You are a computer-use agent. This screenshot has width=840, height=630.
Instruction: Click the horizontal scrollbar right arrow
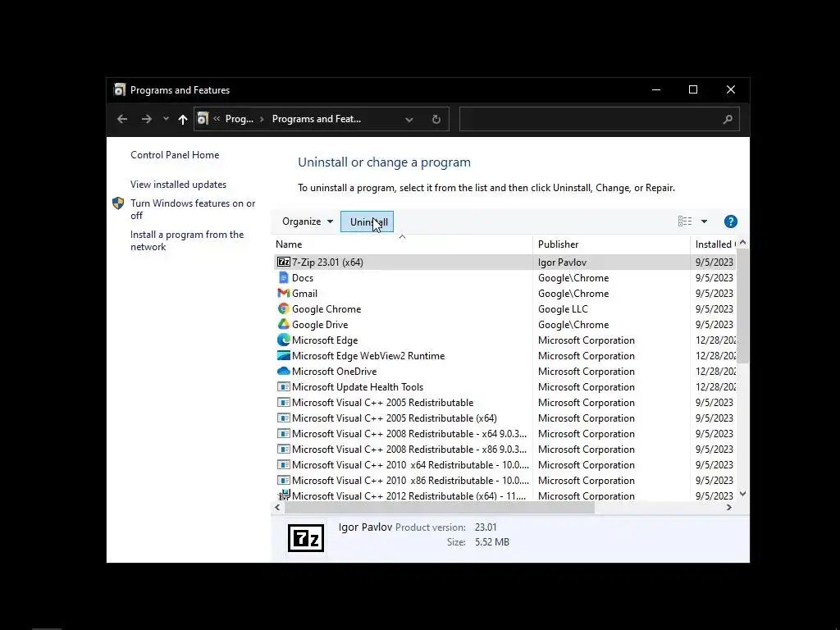pyautogui.click(x=729, y=507)
